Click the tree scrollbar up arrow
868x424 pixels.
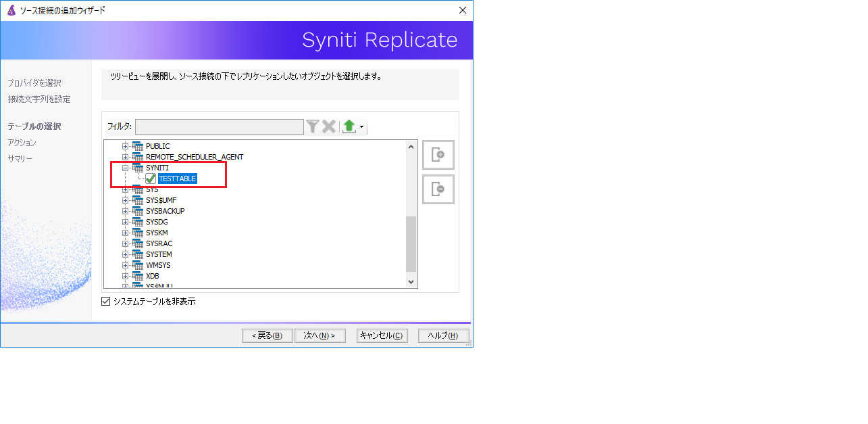[x=411, y=146]
